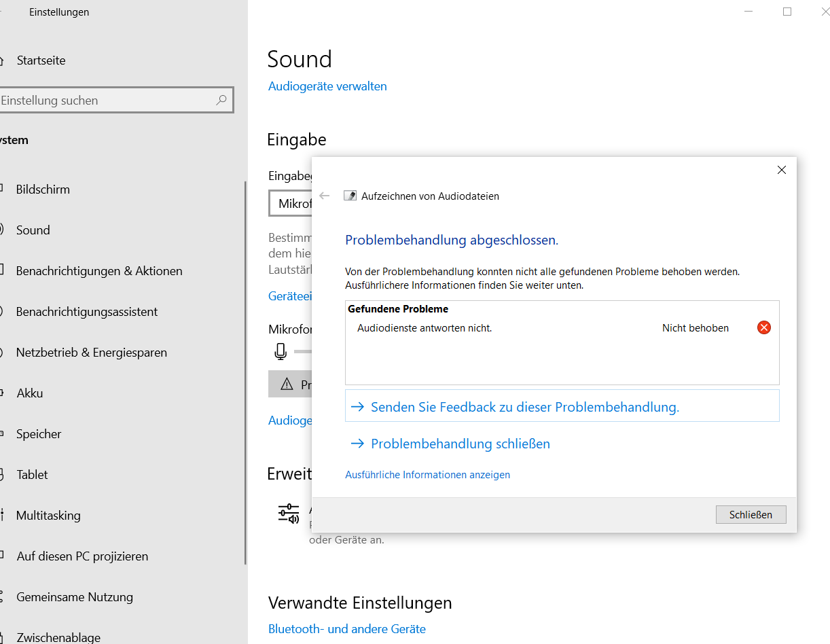Open the Akku settings section
Image resolution: width=830 pixels, height=644 pixels.
(30, 393)
